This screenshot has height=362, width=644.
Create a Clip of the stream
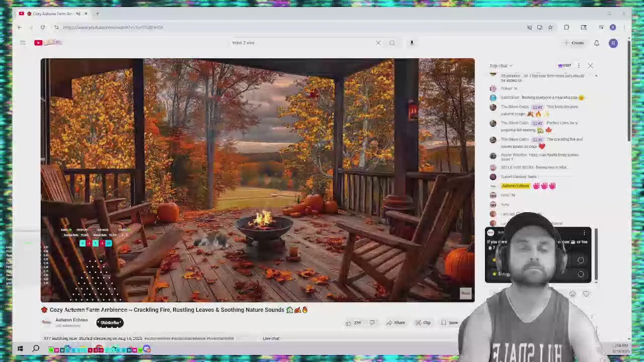(x=423, y=323)
